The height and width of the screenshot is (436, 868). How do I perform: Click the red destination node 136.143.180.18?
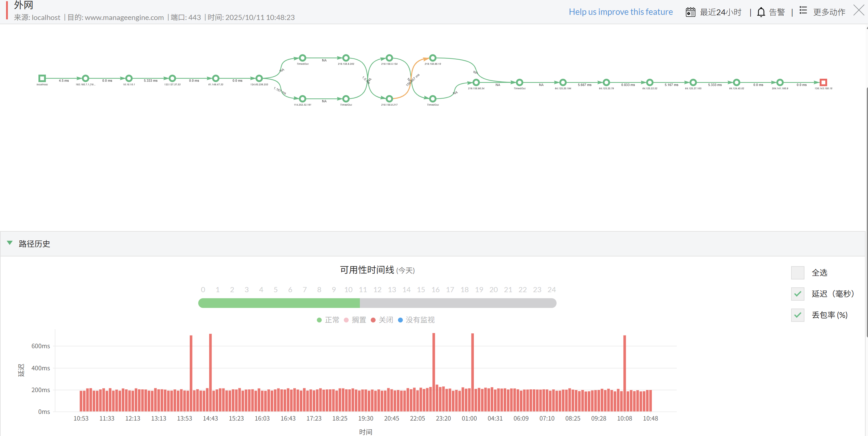[823, 82]
